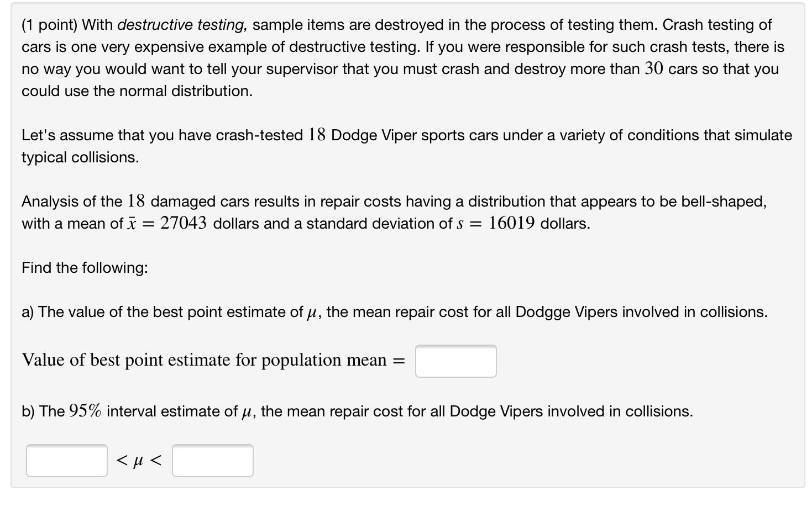Click the 95% interval estimate label
Viewport: 812px width, 507px height.
pos(144,411)
